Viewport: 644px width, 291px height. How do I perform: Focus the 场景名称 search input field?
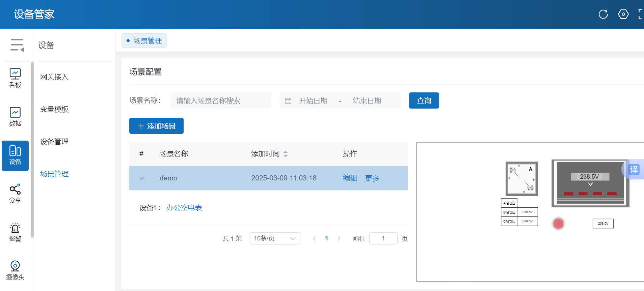(221, 100)
